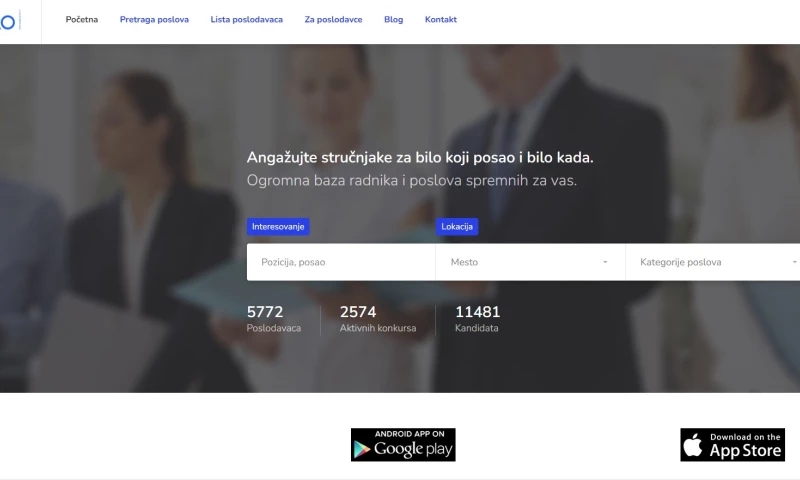Visit the Blog page
Screen dimensions: 800x480
tap(393, 19)
